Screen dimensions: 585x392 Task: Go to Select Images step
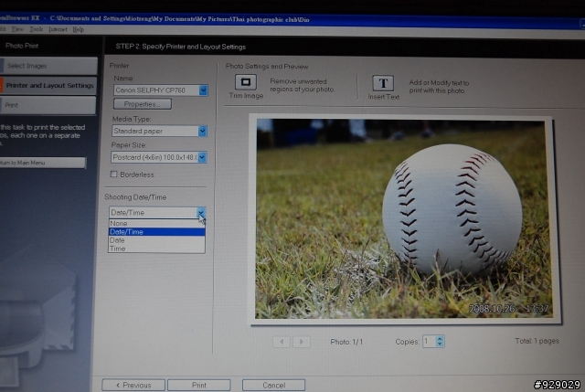tap(48, 66)
